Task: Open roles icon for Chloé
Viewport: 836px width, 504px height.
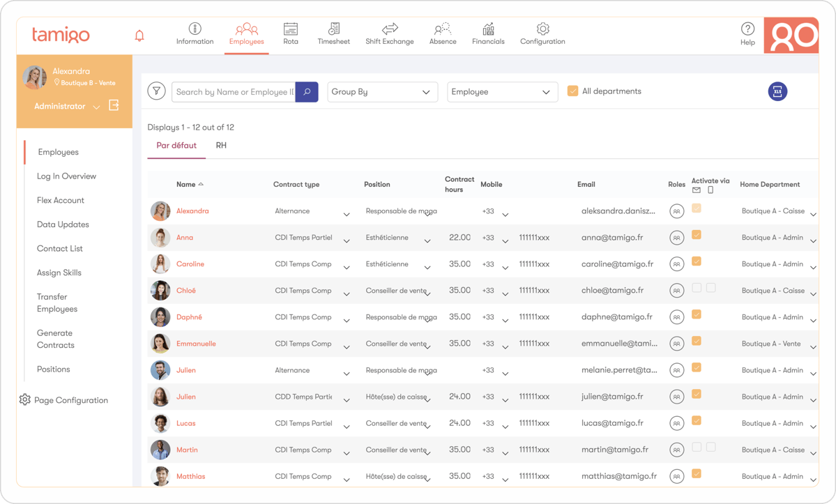Action: pyautogui.click(x=676, y=291)
